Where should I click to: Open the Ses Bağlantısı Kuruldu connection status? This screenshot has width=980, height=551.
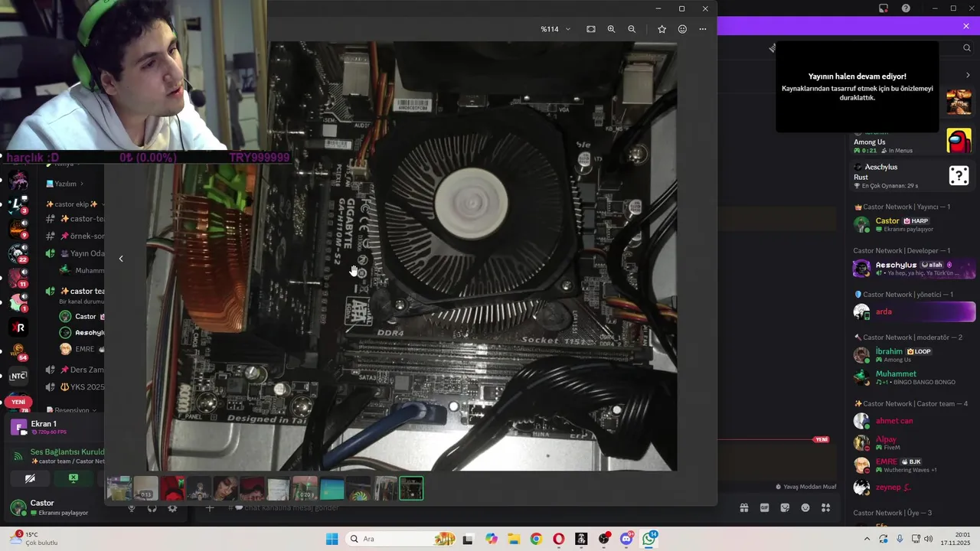point(67,452)
